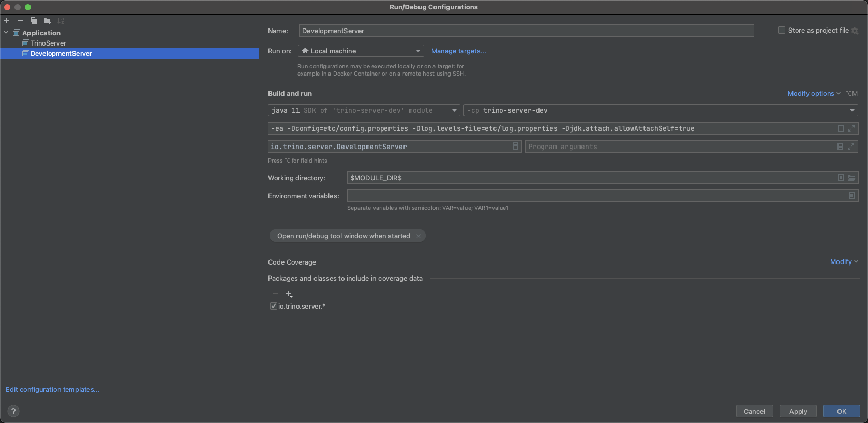
Task: Click the Manage targets link
Action: [x=458, y=51]
